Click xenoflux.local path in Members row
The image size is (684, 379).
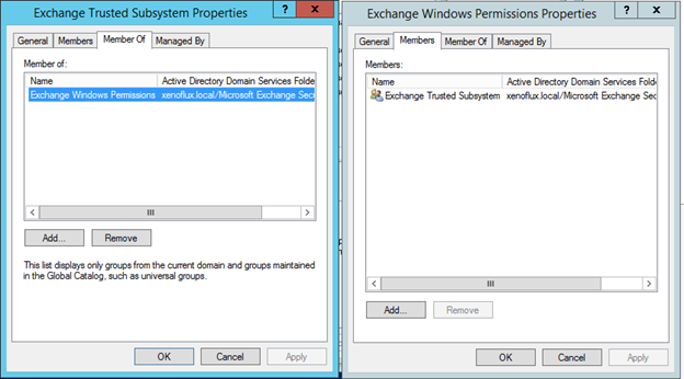[581, 96]
